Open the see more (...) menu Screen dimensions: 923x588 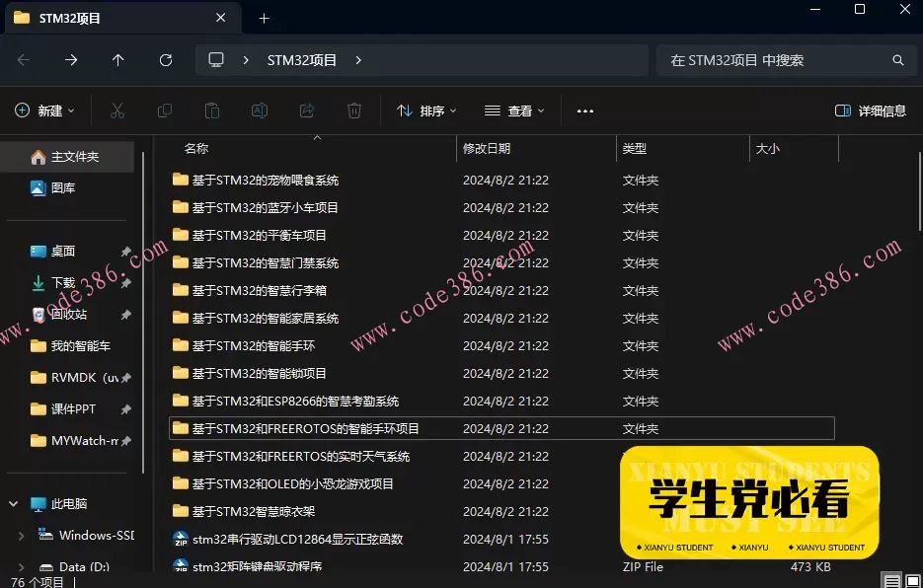[x=584, y=110]
